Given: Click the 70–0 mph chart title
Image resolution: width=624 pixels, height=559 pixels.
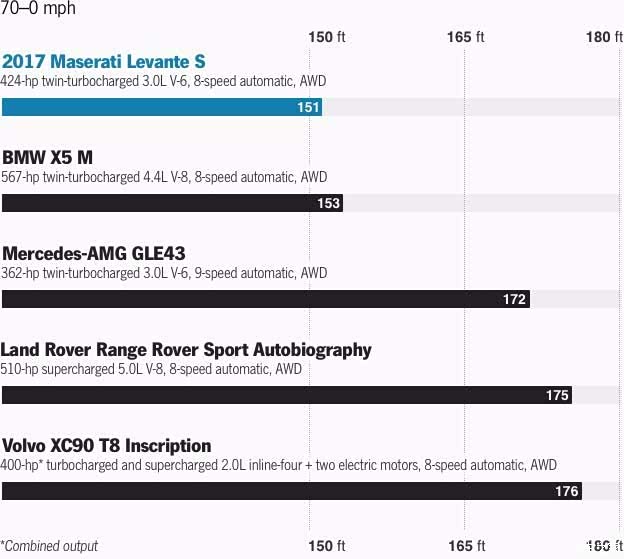Looking at the screenshot, I should pos(38,9).
